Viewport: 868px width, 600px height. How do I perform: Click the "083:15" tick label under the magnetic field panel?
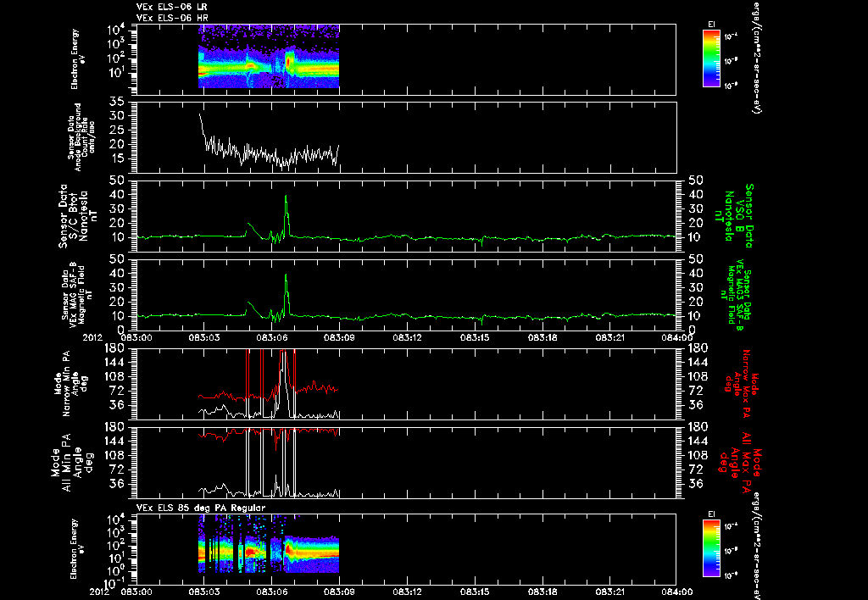click(475, 337)
